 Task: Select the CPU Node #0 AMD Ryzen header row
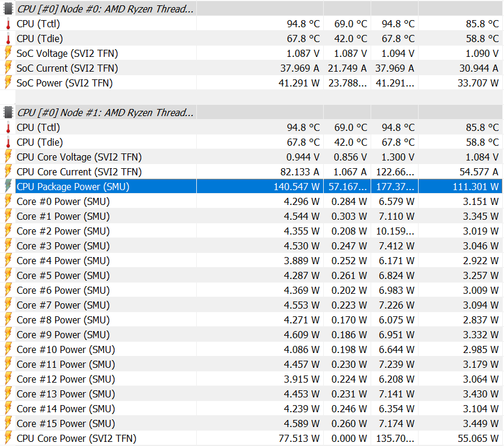[x=105, y=9]
